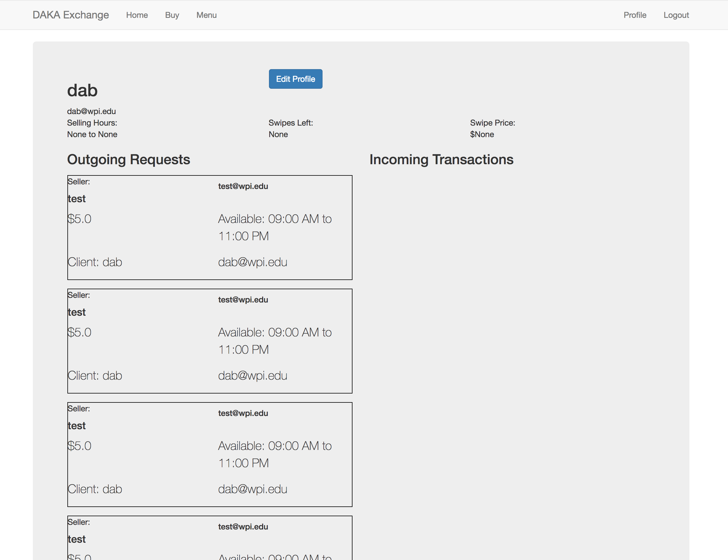
Task: Log out using the Logout link
Action: click(x=676, y=15)
